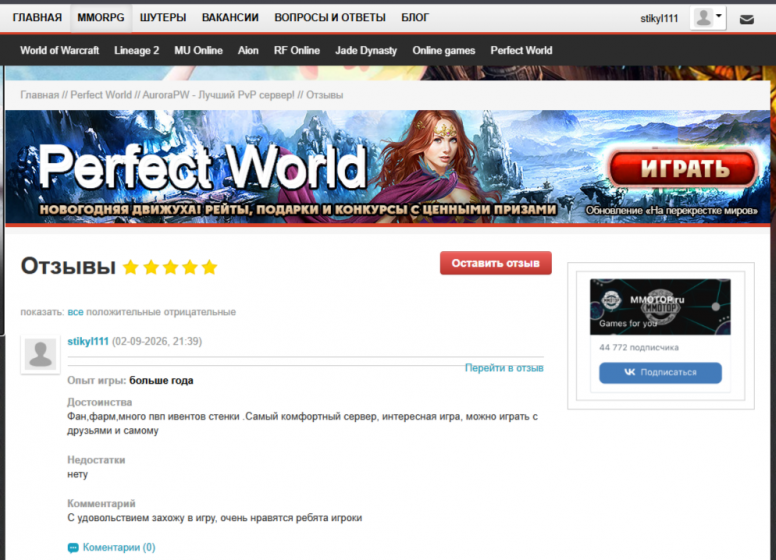Open the messages envelope icon

(x=746, y=19)
